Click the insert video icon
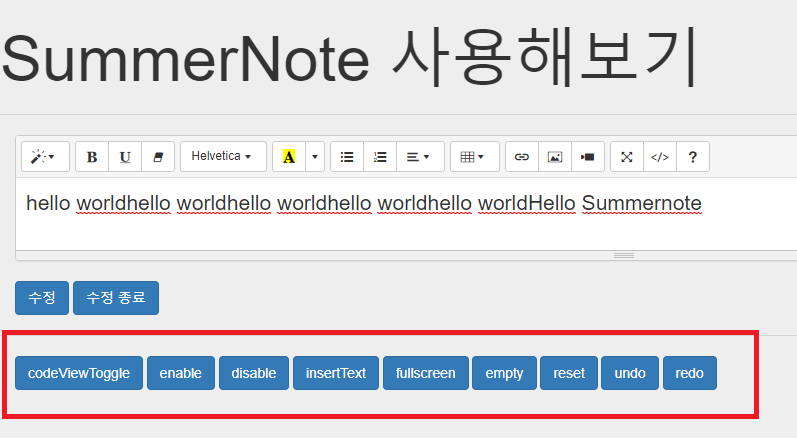Viewport: 797px width, 445px height. (x=588, y=157)
